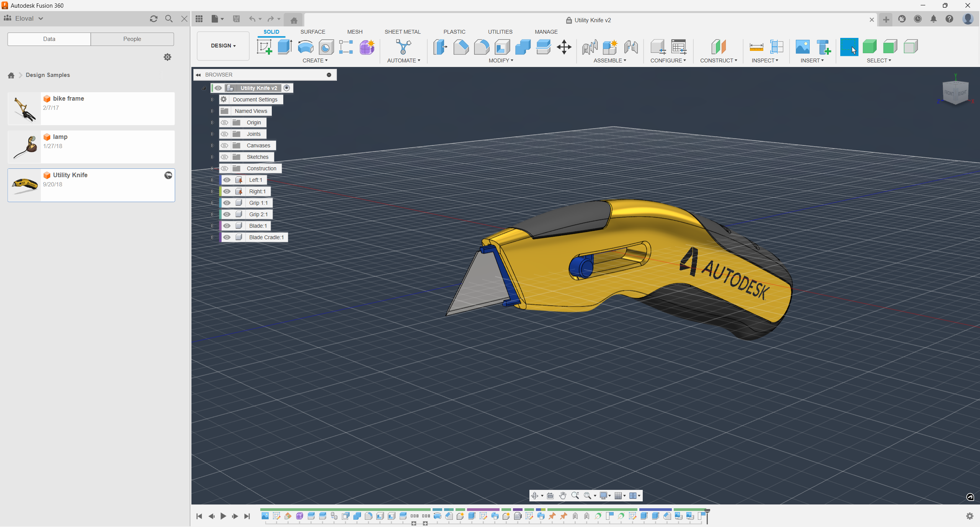980x527 pixels.
Task: Toggle visibility of the Grip 1:1 component
Action: [x=227, y=202]
